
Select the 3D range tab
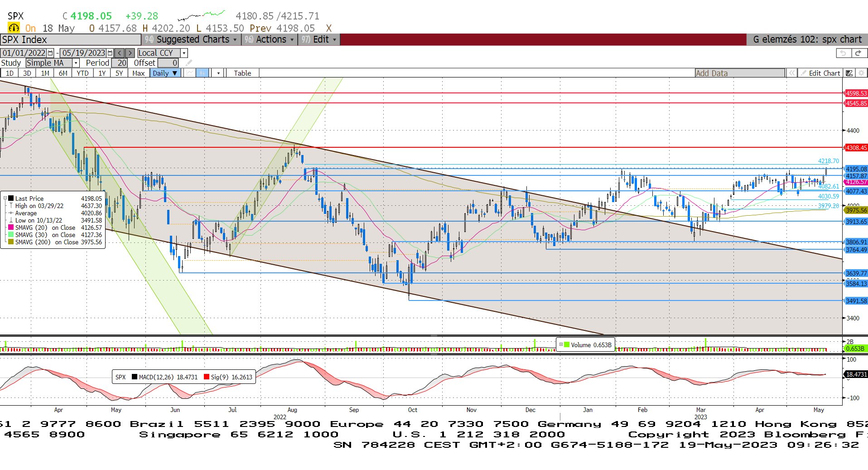tap(27, 73)
